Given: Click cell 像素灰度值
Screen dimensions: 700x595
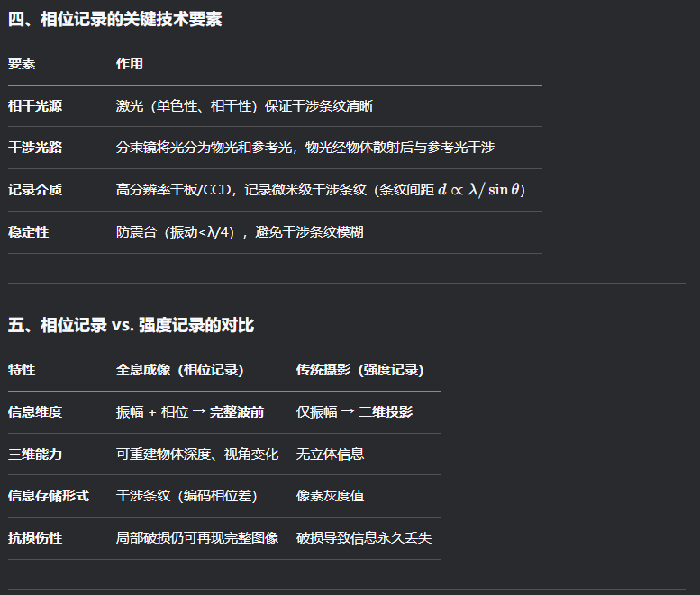Looking at the screenshot, I should (x=331, y=496).
